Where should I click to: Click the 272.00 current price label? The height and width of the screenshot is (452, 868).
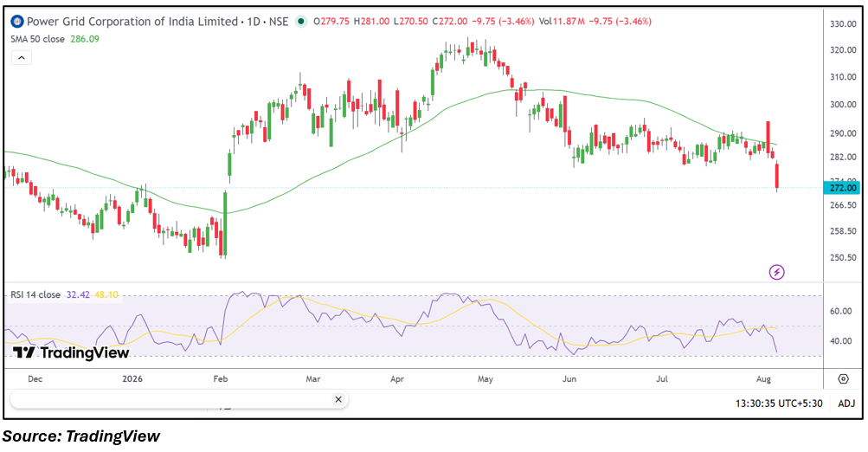click(x=843, y=188)
